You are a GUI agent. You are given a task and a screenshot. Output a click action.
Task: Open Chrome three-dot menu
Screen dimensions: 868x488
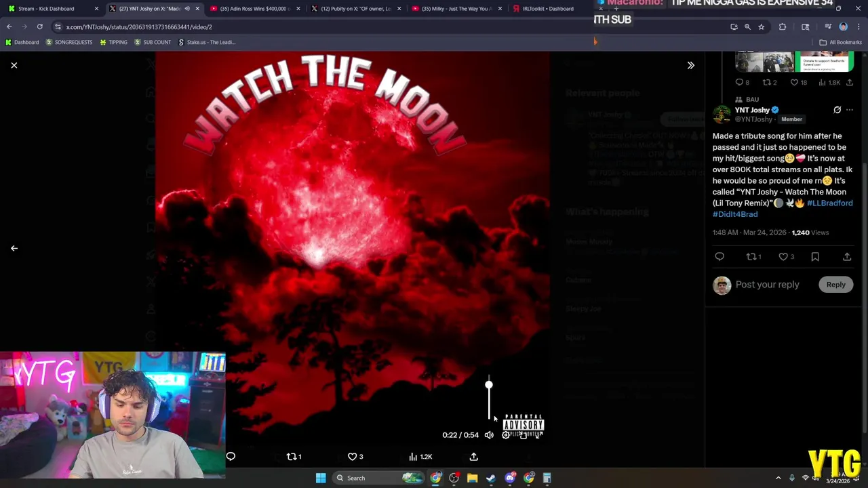859,26
